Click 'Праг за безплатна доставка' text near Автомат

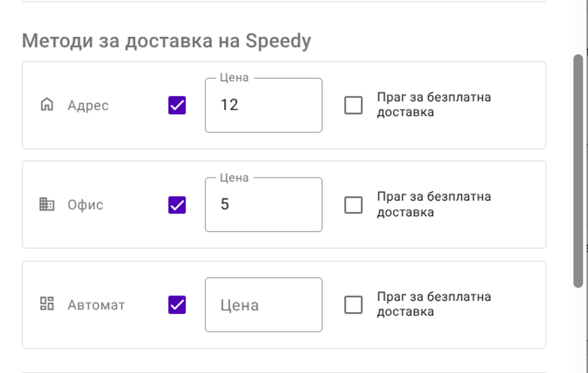coord(433,304)
